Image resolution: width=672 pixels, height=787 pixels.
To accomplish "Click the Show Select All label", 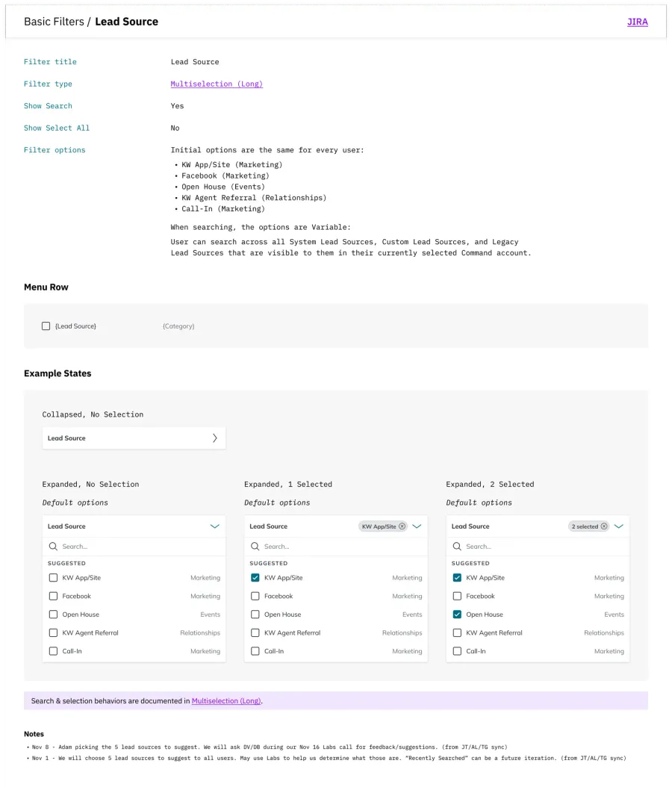I will point(57,128).
